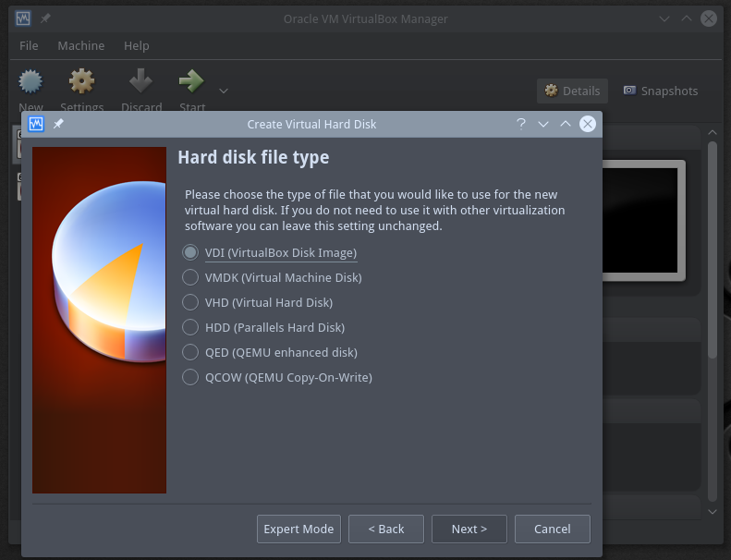Open the File menu in VirtualBox Manager
Viewport: 731px width, 560px height.
[x=29, y=45]
